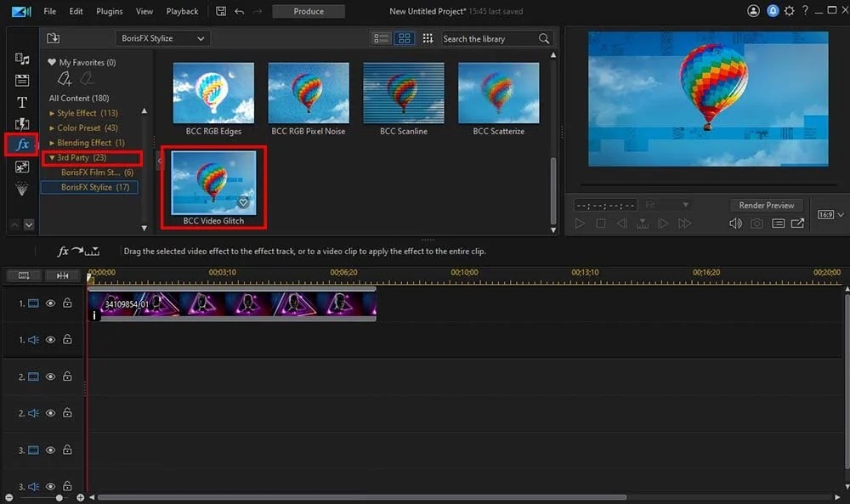Open the Transition Room icon

(22, 123)
